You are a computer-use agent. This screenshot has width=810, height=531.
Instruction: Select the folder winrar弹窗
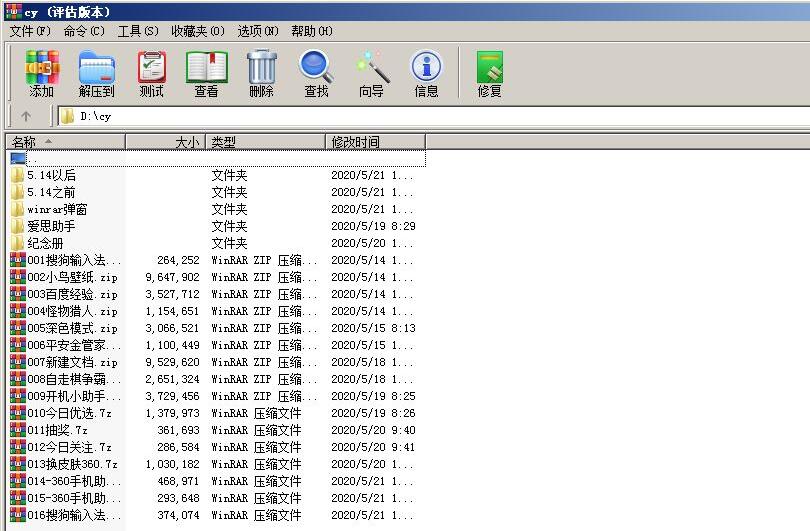[57, 209]
